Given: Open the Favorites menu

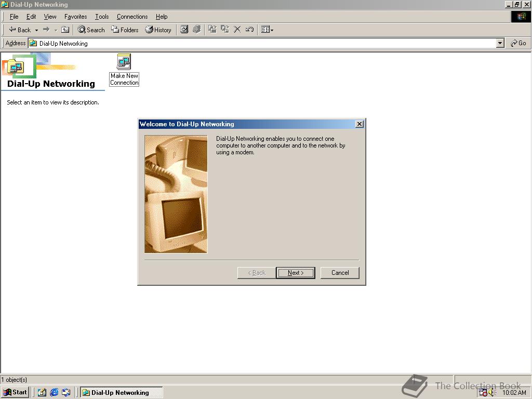Looking at the screenshot, I should 76,17.
